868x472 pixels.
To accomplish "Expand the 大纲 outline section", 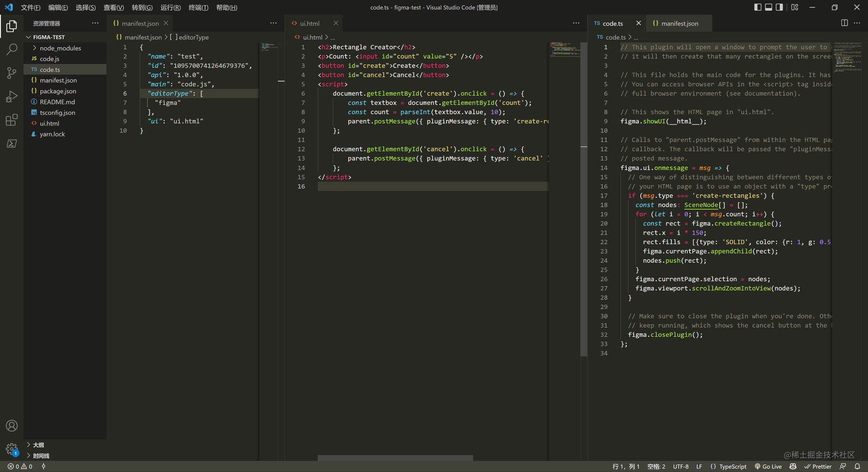I will (65, 444).
